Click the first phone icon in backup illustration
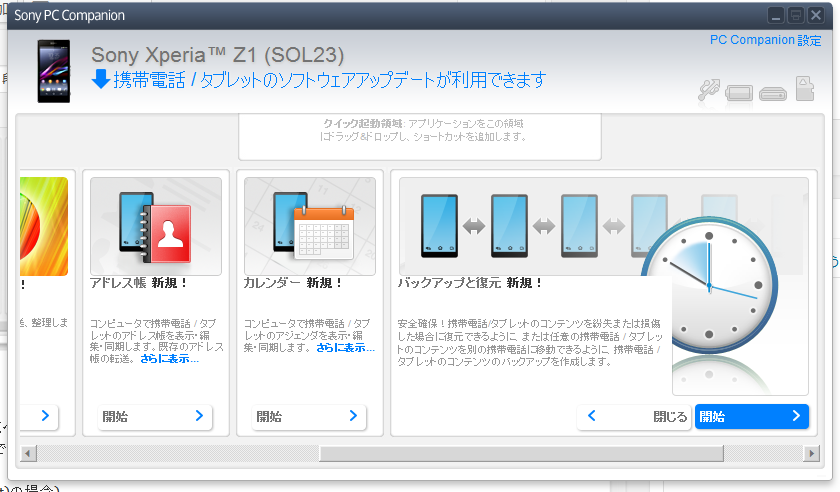This screenshot has height=492, width=840. point(439,226)
